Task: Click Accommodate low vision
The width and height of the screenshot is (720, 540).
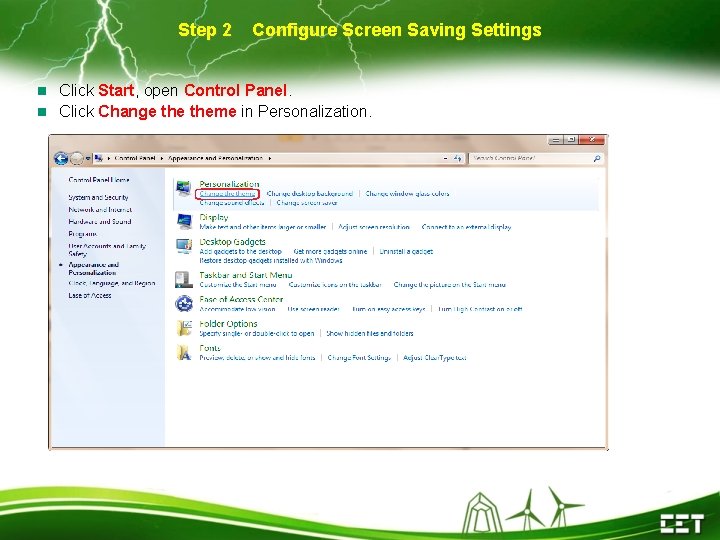Action: click(x=237, y=309)
